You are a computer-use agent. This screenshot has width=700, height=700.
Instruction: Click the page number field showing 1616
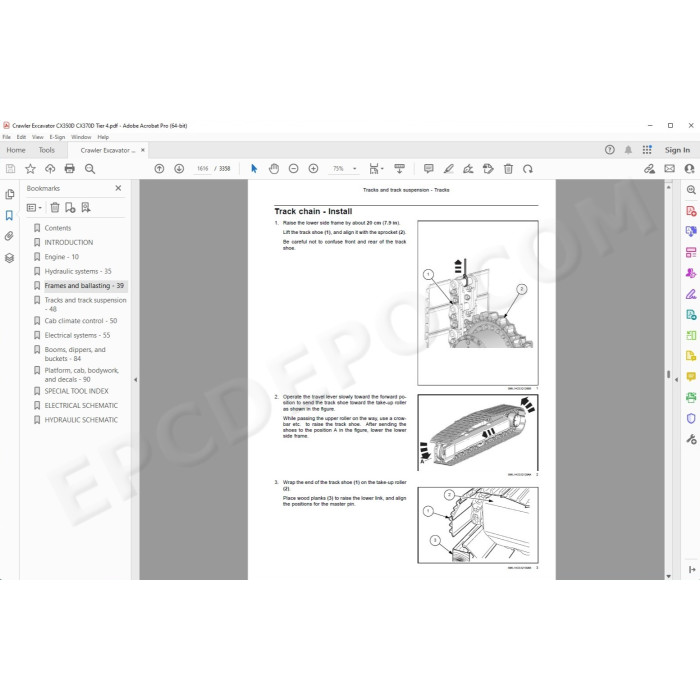(203, 169)
